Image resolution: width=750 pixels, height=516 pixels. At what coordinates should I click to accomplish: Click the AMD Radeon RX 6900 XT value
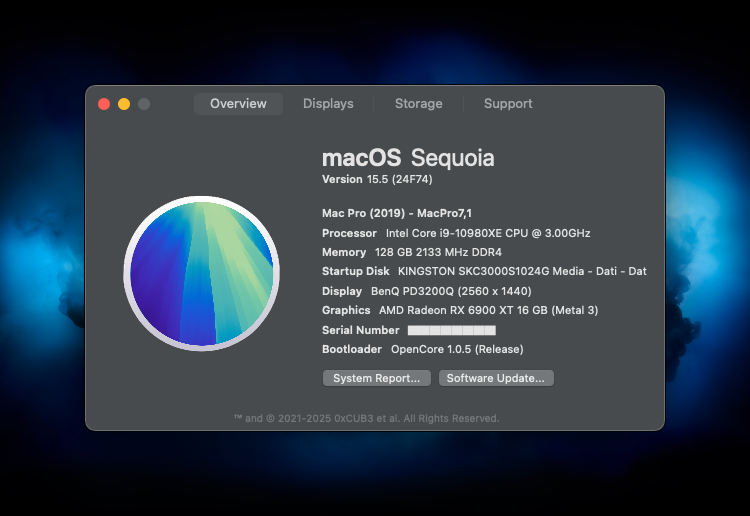click(488, 310)
